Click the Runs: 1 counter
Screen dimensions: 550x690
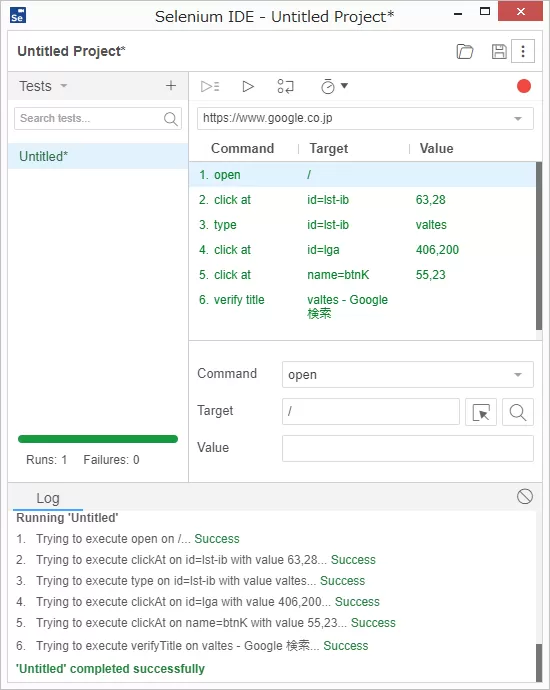click(x=46, y=460)
